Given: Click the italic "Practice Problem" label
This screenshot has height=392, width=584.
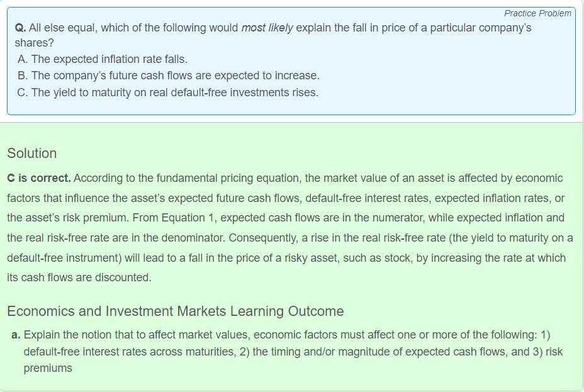Looking at the screenshot, I should coord(537,13).
